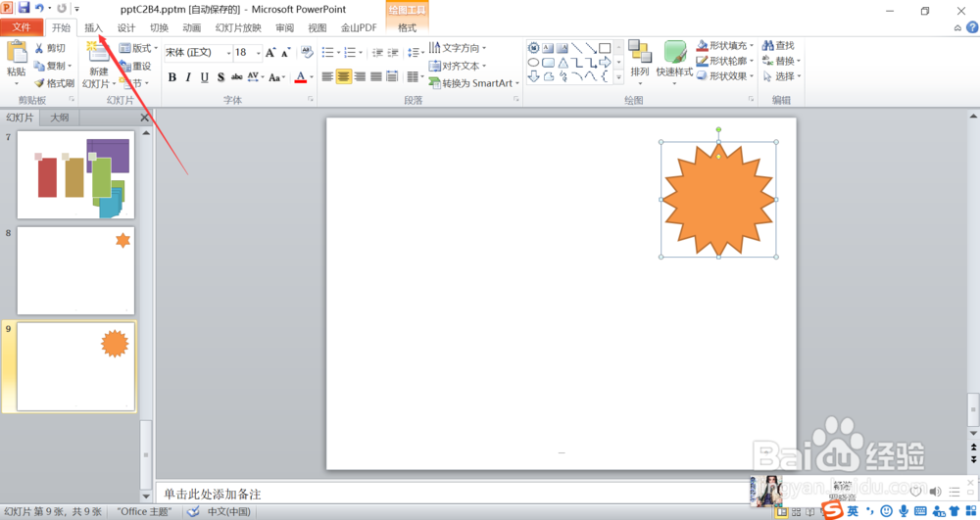980x520 pixels.
Task: Select the down arrow shape in gallery
Action: point(533,76)
